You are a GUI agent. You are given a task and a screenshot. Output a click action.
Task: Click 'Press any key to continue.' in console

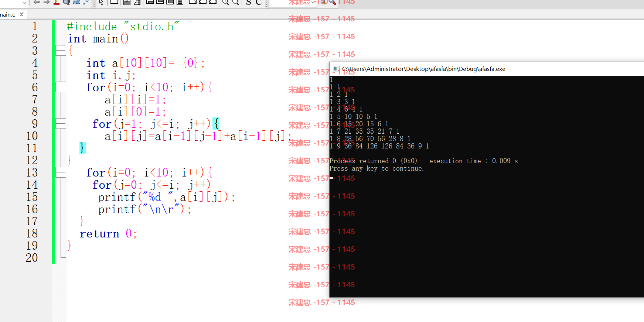click(x=377, y=168)
